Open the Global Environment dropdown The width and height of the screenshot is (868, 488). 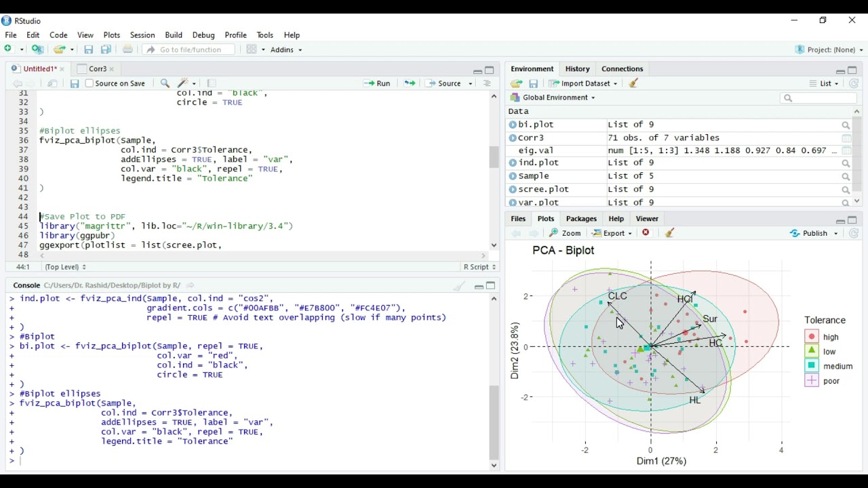pyautogui.click(x=553, y=98)
